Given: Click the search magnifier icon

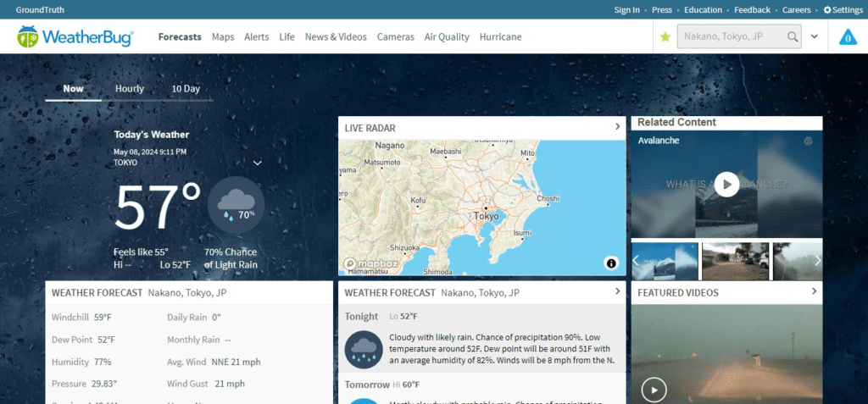Looking at the screenshot, I should point(793,37).
